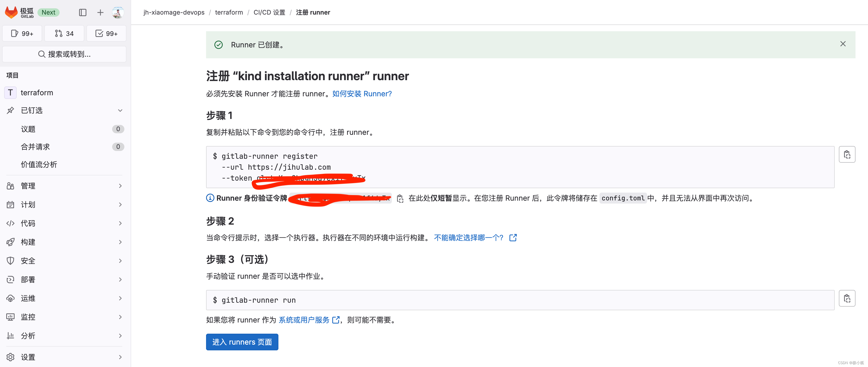Click the Settings gear icon
Screen dimensions: 868x367
(x=10, y=357)
